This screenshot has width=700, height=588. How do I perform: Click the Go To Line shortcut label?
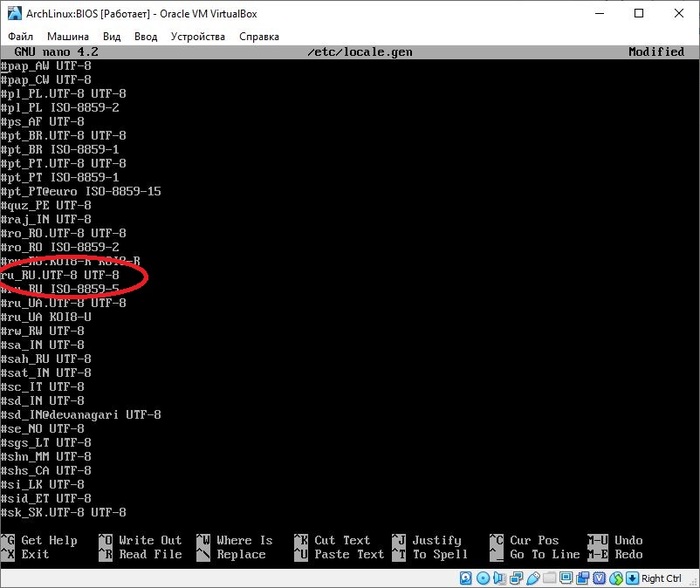pos(545,554)
